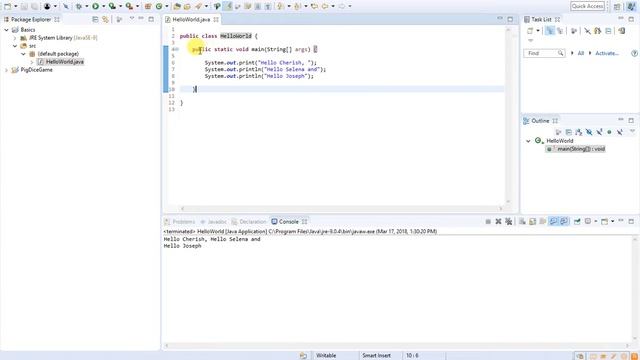
Task: Toggle Show Console on standard error change
Action: (x=564, y=221)
